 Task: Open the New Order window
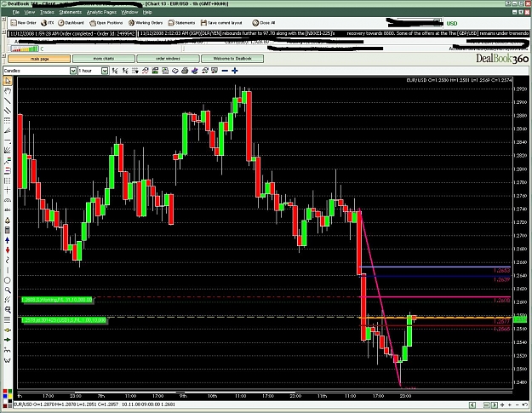coord(23,23)
